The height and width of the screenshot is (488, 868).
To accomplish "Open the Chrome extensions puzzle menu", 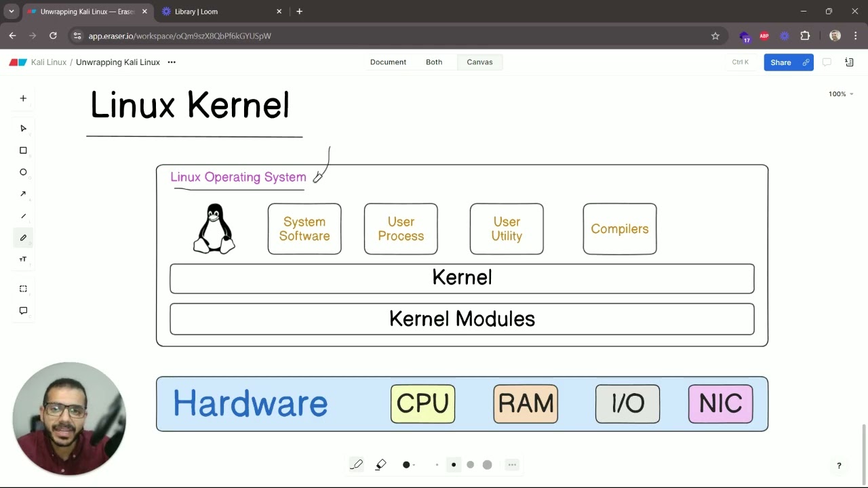I will 805,36.
